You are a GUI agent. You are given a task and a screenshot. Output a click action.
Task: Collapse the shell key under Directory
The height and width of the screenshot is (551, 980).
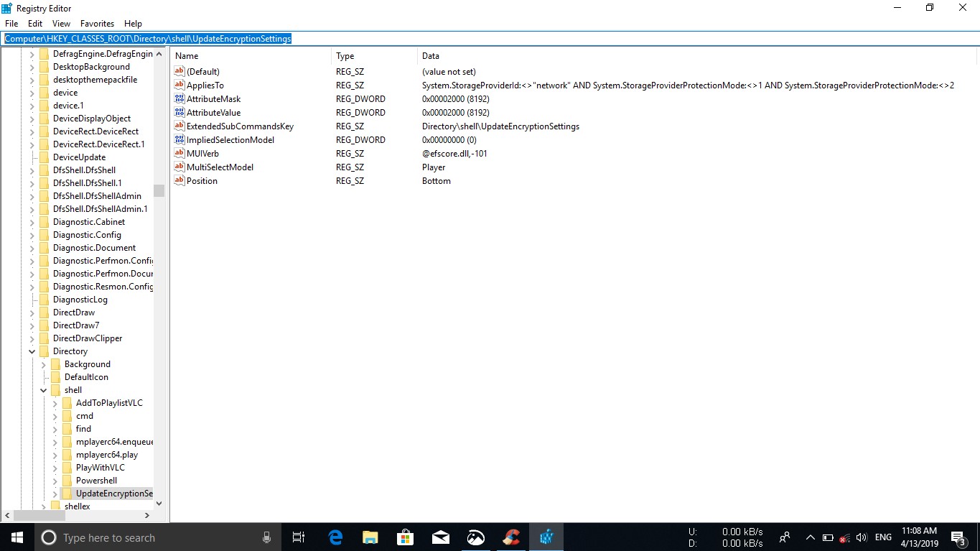point(43,390)
